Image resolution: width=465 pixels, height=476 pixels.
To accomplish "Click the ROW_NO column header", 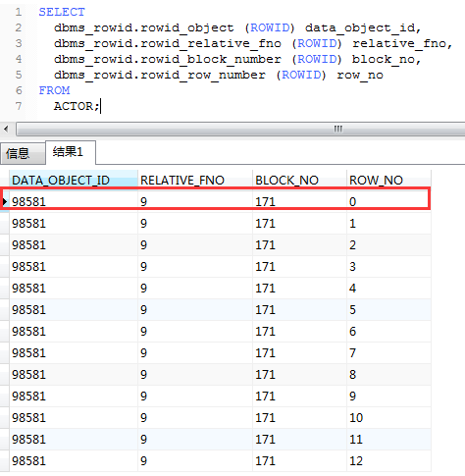I will 388,180.
